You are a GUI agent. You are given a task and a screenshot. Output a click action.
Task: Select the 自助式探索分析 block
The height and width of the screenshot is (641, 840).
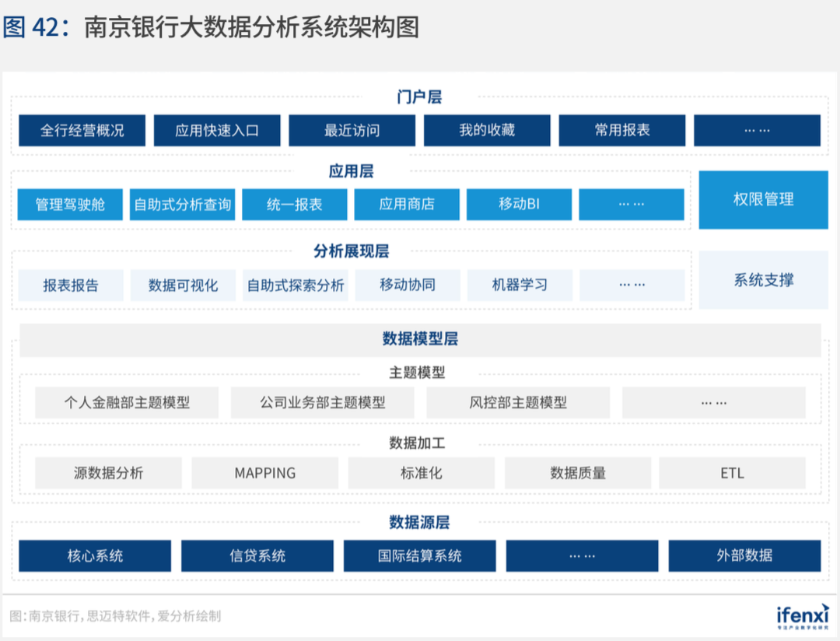[296, 285]
